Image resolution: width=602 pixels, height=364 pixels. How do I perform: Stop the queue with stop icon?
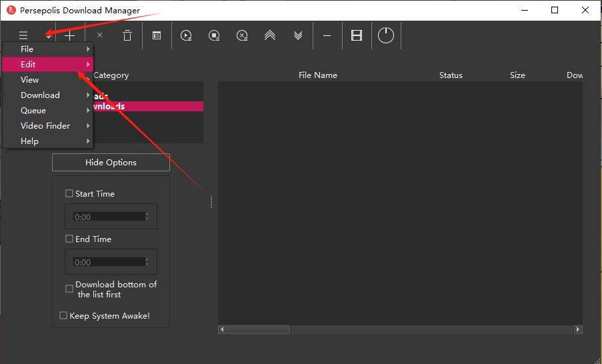(214, 36)
